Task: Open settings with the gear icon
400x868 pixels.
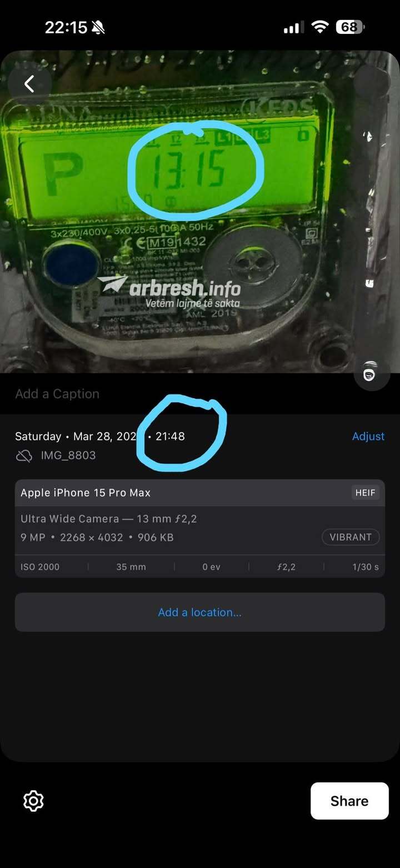Action: 33,801
